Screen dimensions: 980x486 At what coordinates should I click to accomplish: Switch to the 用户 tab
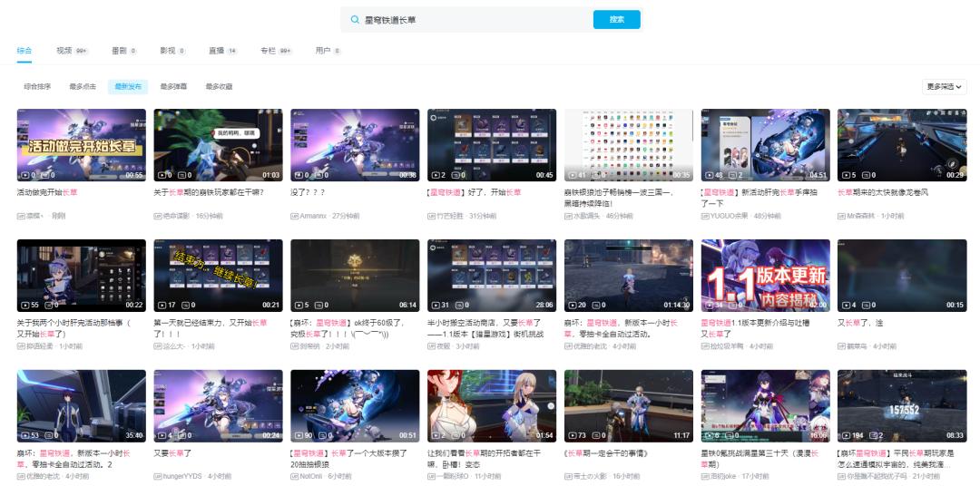pos(328,51)
